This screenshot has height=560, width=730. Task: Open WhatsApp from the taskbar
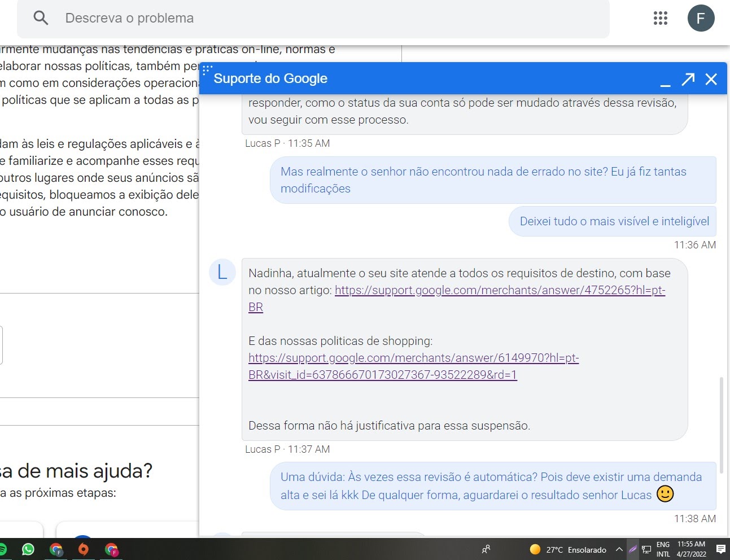(x=28, y=549)
